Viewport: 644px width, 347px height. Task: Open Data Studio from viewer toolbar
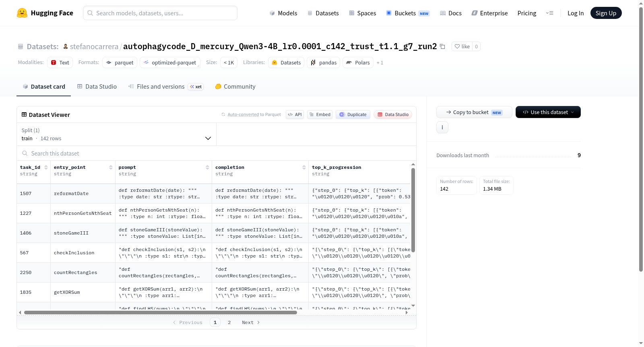click(x=393, y=114)
